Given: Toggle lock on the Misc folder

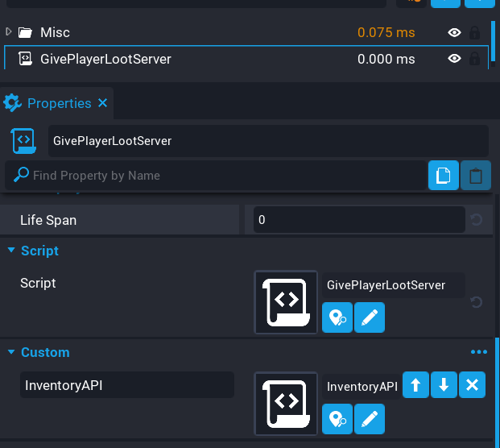Looking at the screenshot, I should [x=475, y=33].
